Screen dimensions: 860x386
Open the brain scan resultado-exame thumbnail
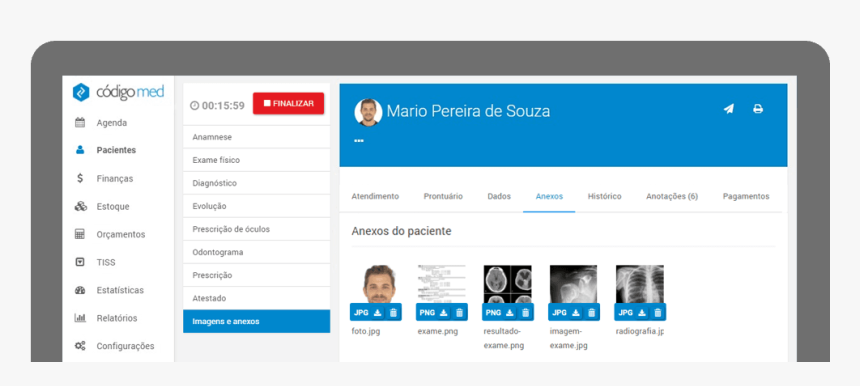coord(507,284)
